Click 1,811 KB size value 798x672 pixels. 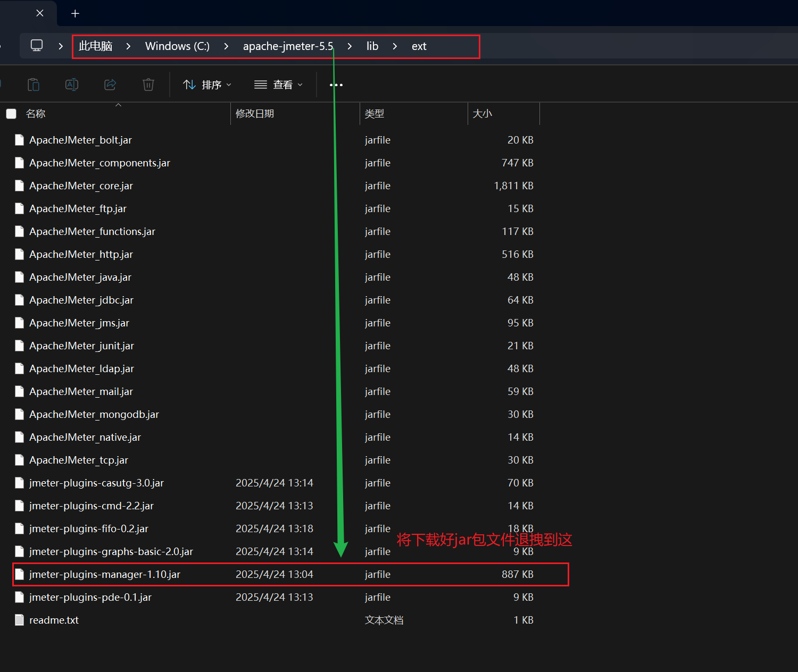click(513, 186)
